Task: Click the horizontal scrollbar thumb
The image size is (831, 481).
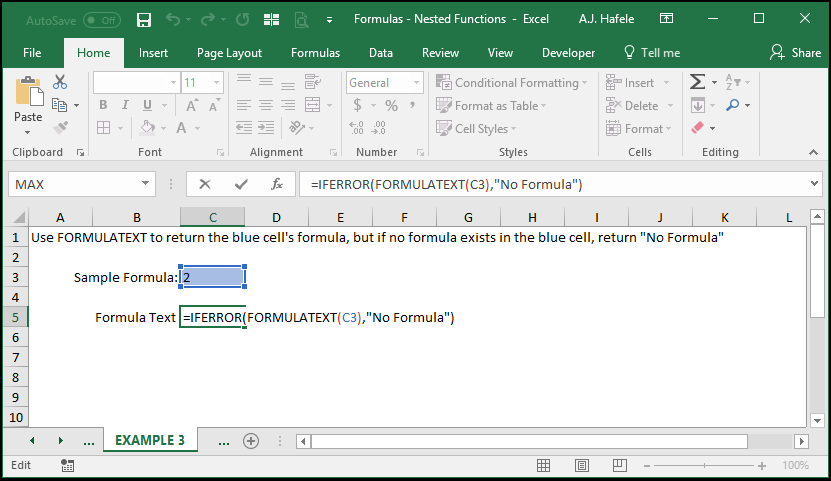Action: point(529,441)
